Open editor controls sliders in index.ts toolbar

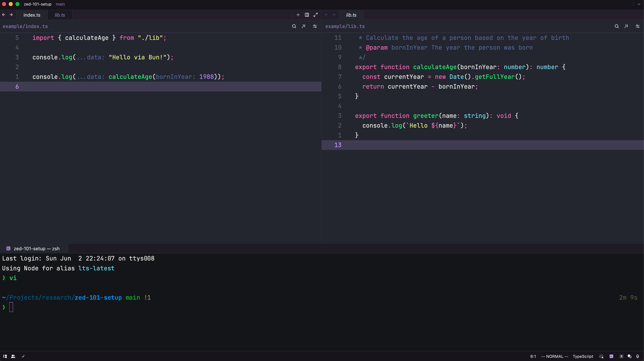click(315, 26)
